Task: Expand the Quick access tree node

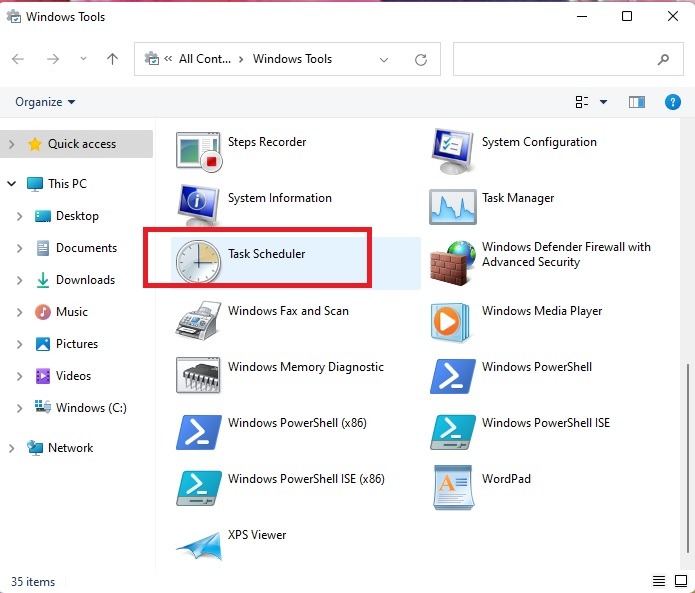Action: pyautogui.click(x=12, y=144)
